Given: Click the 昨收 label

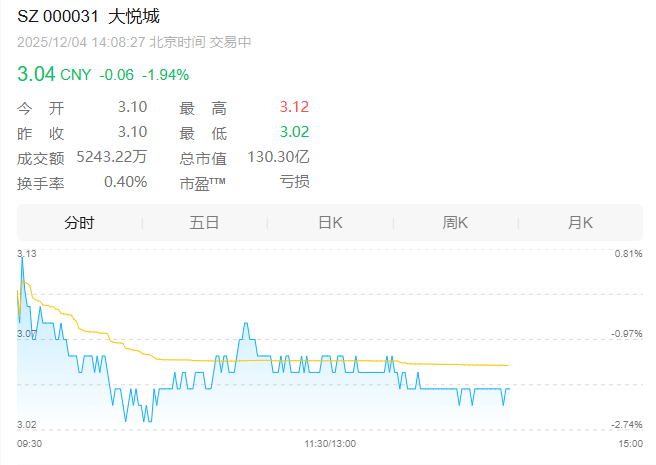Looking at the screenshot, I should (41, 134).
